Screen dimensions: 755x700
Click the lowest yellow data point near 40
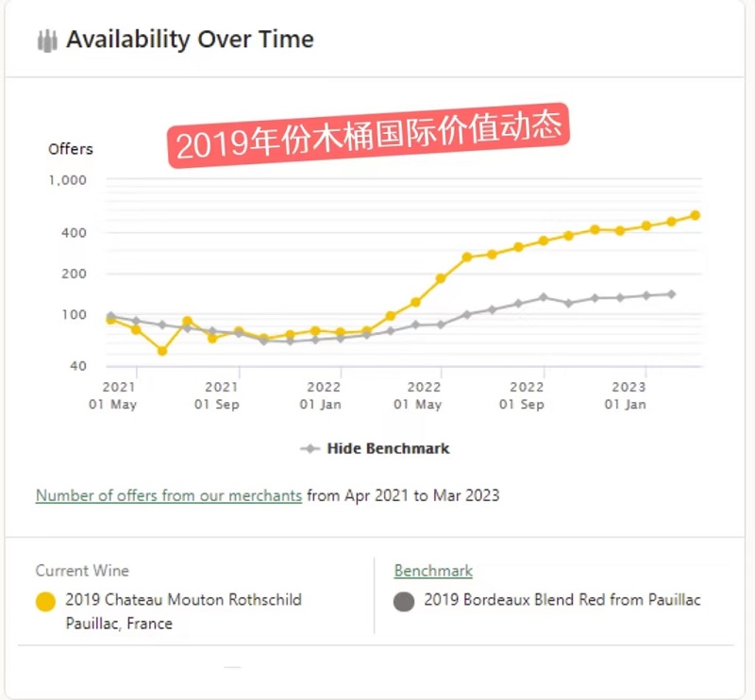click(162, 351)
